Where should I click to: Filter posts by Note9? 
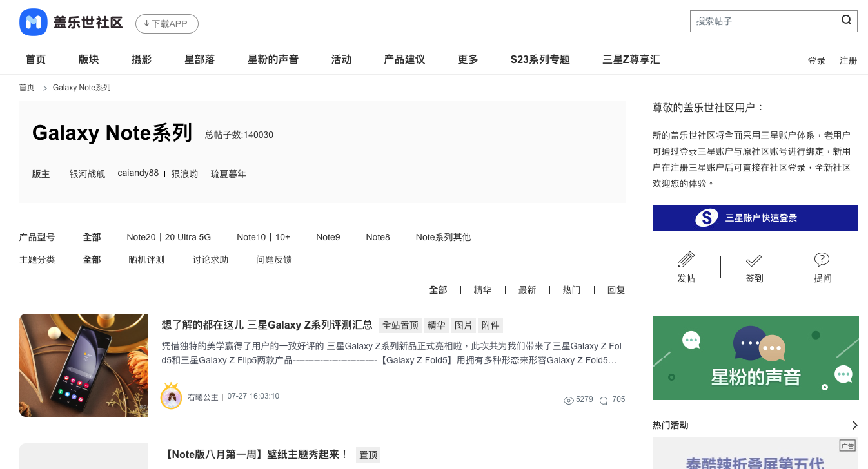coord(328,237)
